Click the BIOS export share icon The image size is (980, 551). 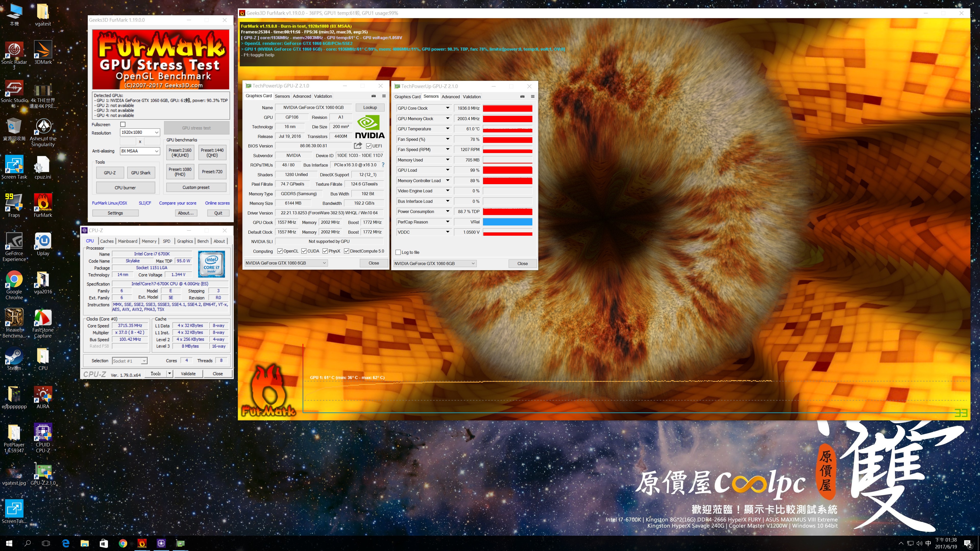click(358, 146)
